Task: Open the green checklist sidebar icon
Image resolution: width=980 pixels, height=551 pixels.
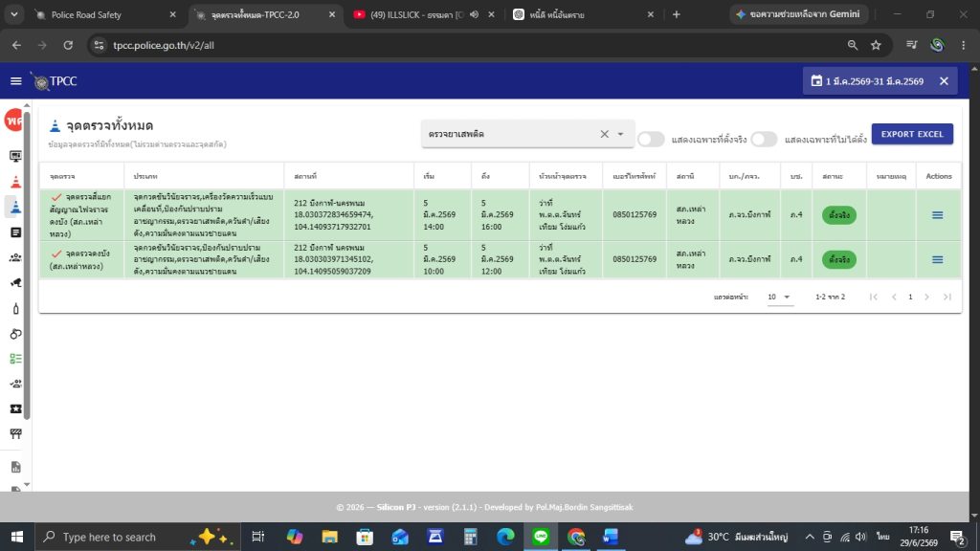Action: point(15,359)
